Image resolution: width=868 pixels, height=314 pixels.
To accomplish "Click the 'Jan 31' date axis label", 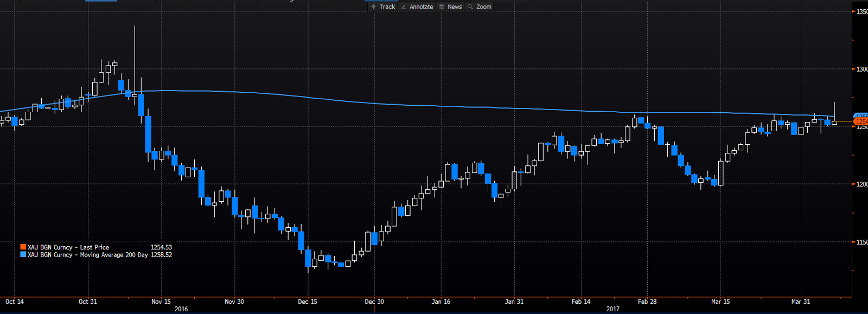I will click(x=514, y=302).
